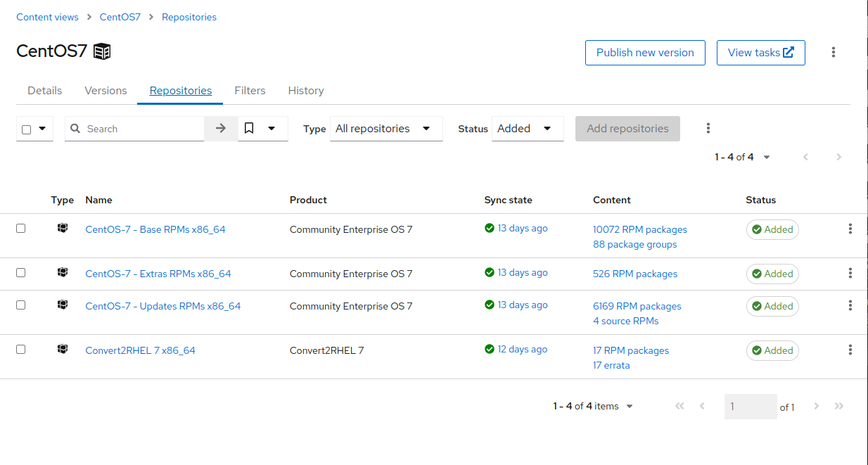This screenshot has width=868, height=465.
Task: Click the bookmark icon next to search
Action: click(249, 129)
